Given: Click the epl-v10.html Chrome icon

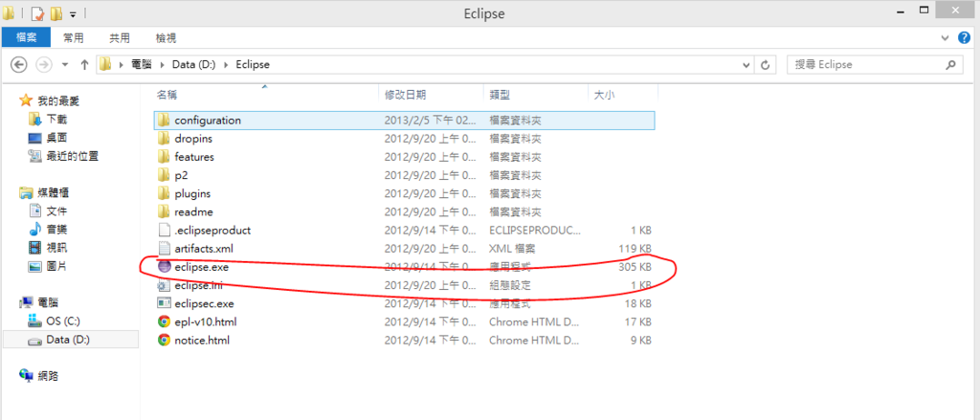Looking at the screenshot, I should 164,321.
